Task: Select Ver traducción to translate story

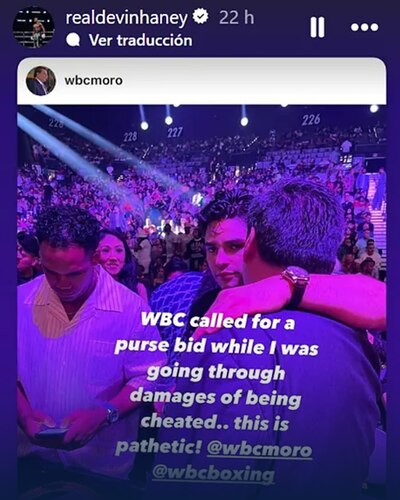Action: click(x=140, y=40)
